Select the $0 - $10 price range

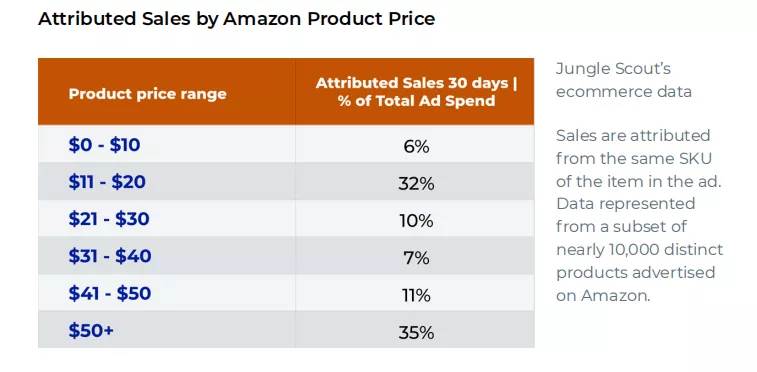[104, 145]
